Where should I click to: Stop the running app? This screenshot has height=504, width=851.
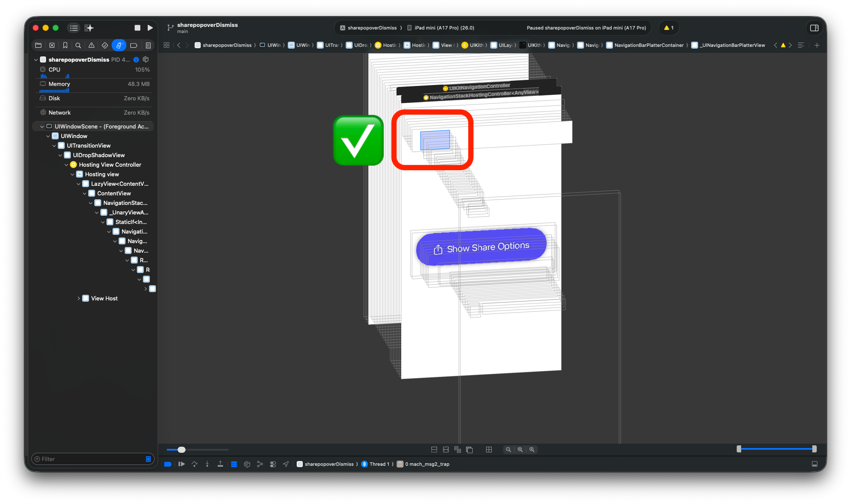point(137,28)
